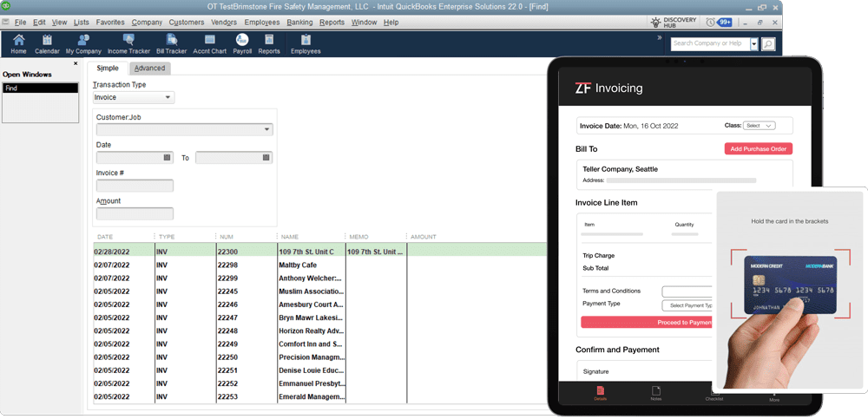The width and height of the screenshot is (868, 419).
Task: Open the File menu
Action: click(21, 23)
